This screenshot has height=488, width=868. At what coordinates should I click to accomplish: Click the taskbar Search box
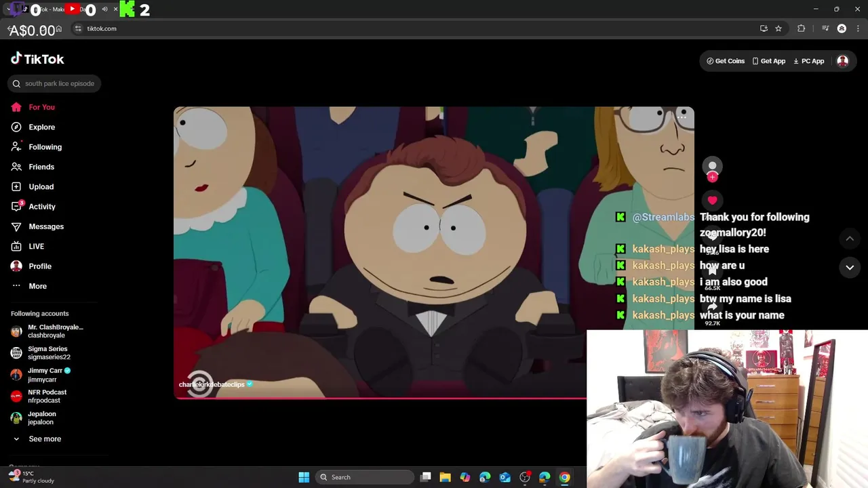tap(366, 477)
